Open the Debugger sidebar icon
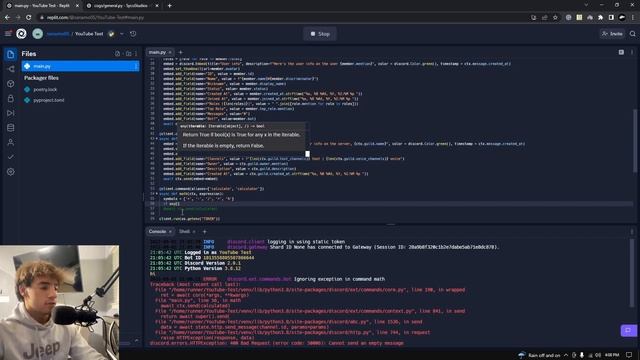 (x=11, y=113)
